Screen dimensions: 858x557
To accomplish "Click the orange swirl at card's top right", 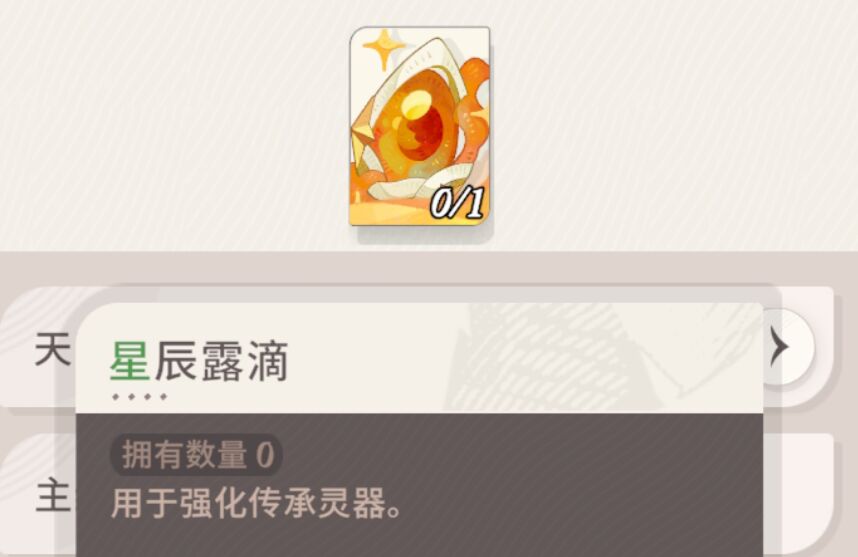I will click(474, 80).
